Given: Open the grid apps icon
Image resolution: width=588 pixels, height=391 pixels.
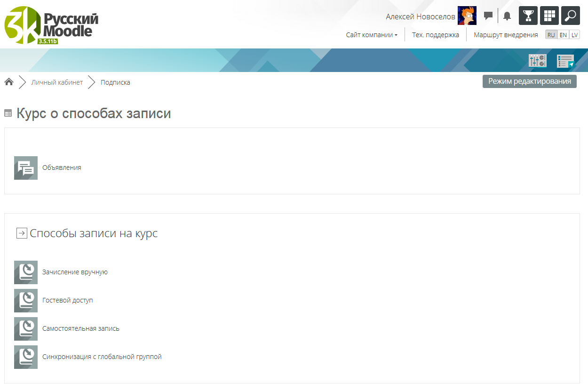Looking at the screenshot, I should point(549,16).
